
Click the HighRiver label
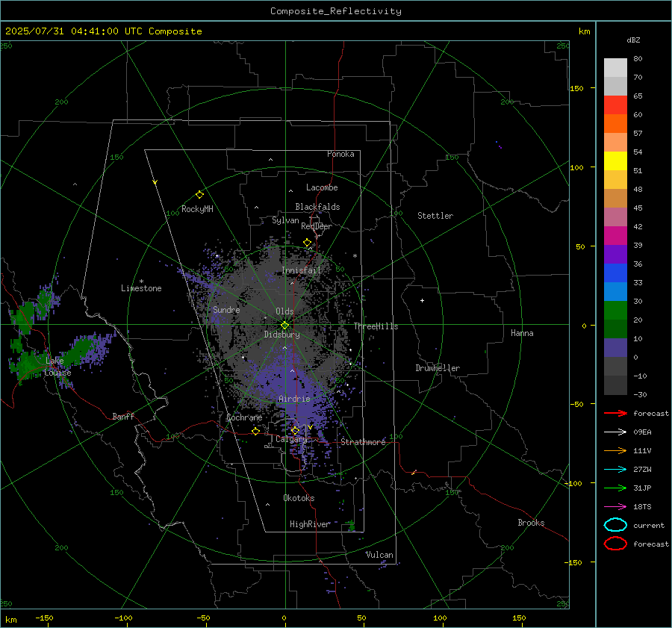pyautogui.click(x=310, y=524)
